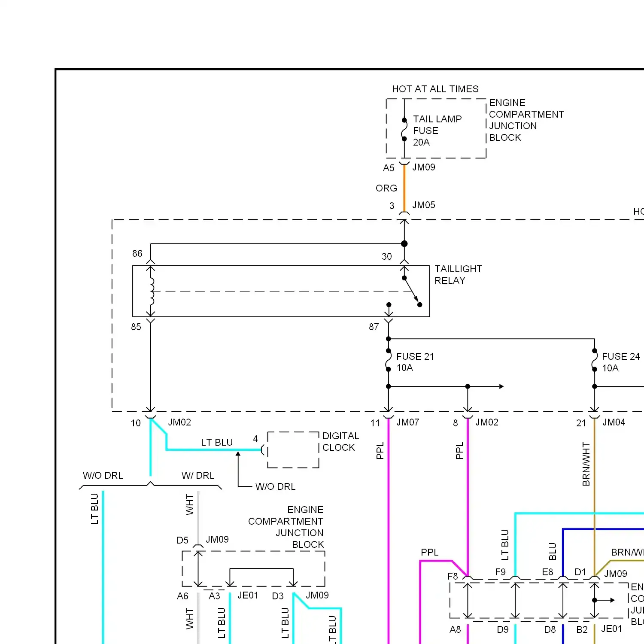
Task: Select the B2 connector pin label
Action: click(x=582, y=629)
